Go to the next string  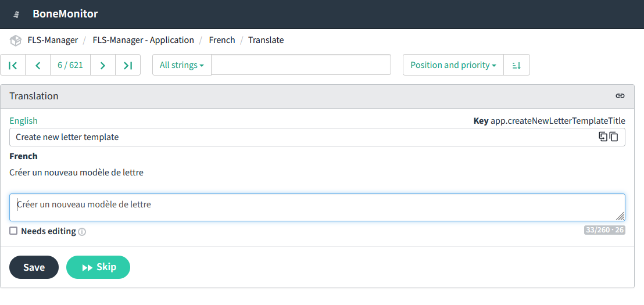(103, 65)
